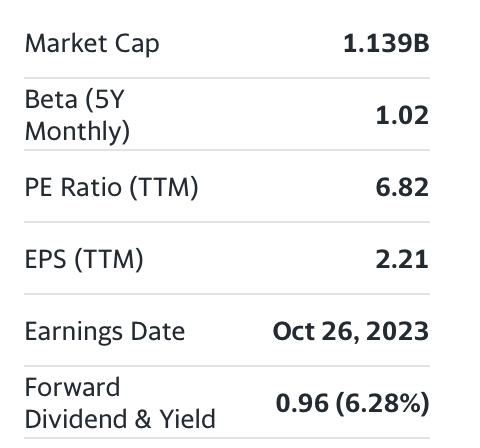The image size is (480, 448).
Task: Click the EPS (TTM) label
Action: (84, 259)
